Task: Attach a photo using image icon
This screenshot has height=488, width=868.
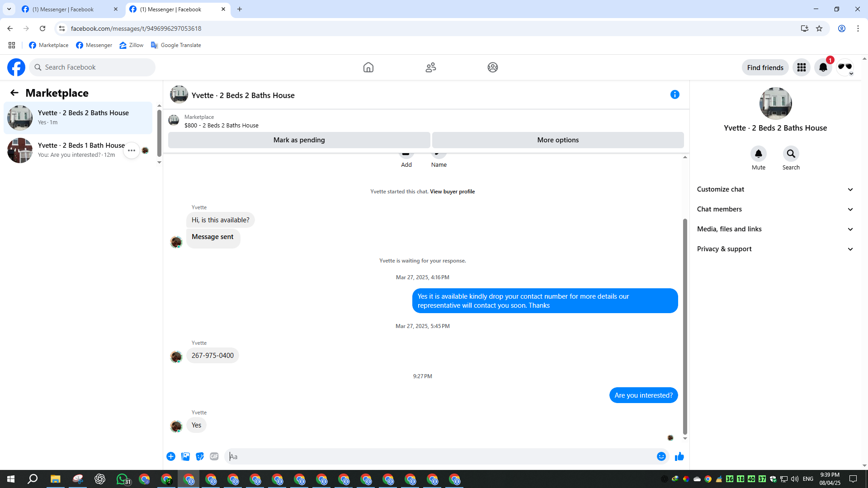Action: [185, 456]
